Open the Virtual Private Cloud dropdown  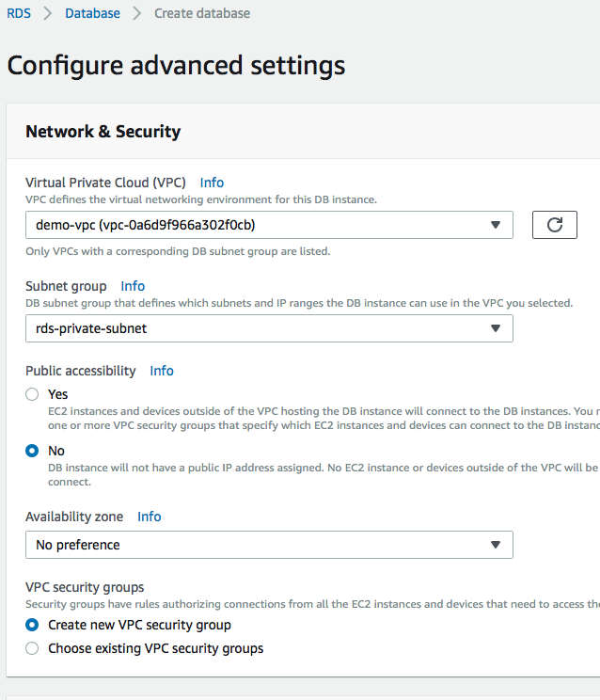point(269,225)
